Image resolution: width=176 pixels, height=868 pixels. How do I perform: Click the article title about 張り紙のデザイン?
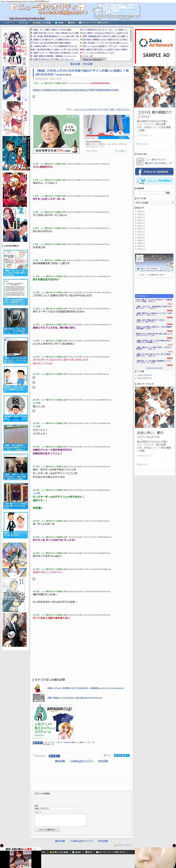tap(82, 72)
